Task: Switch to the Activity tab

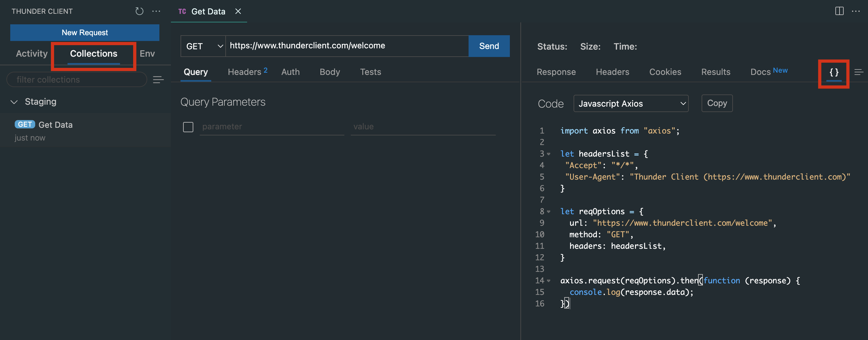Action: coord(32,53)
